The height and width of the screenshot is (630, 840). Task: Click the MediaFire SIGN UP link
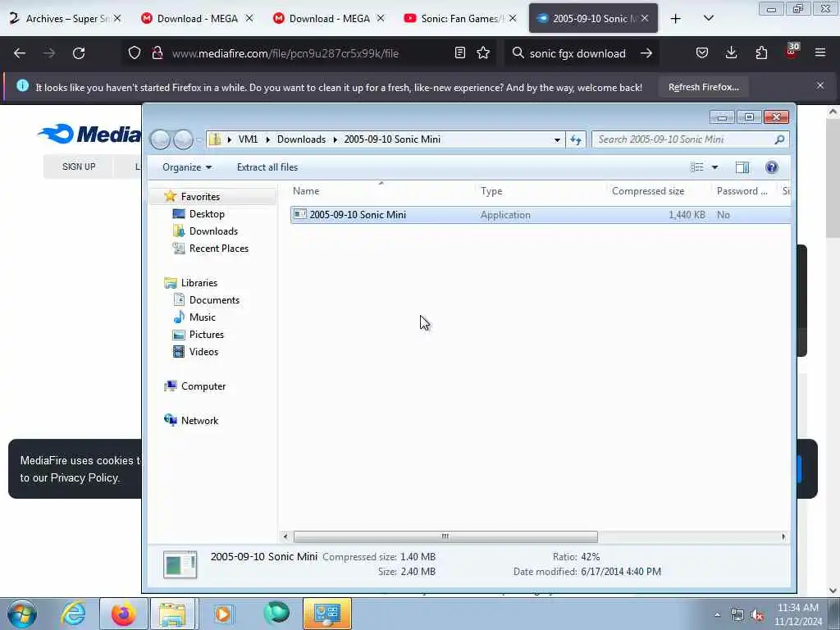[79, 167]
